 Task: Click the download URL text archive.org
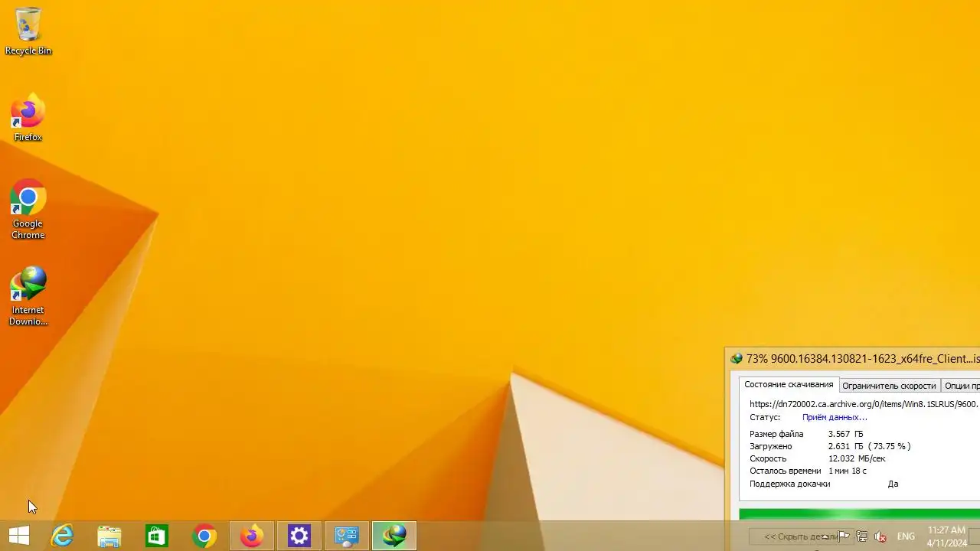point(864,404)
